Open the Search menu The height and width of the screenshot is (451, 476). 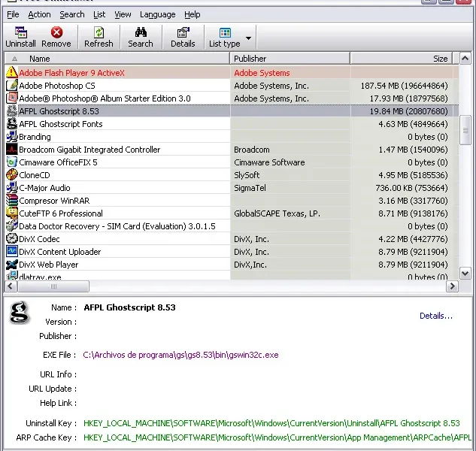point(72,14)
